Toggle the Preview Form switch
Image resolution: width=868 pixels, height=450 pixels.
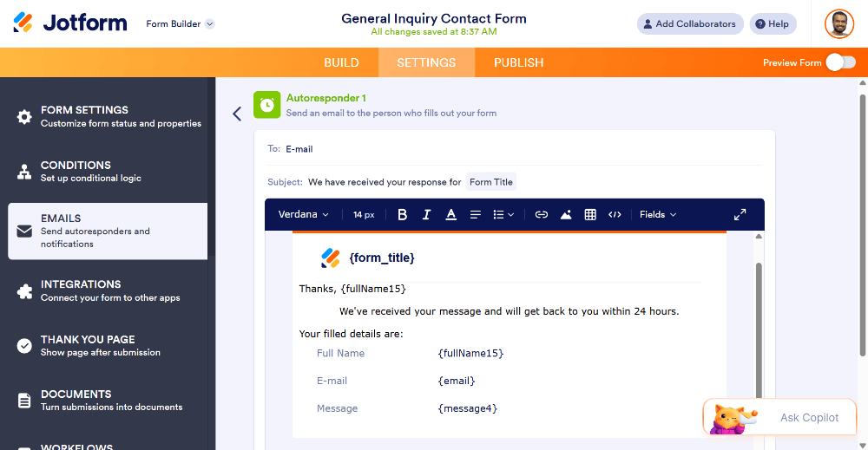pos(840,62)
